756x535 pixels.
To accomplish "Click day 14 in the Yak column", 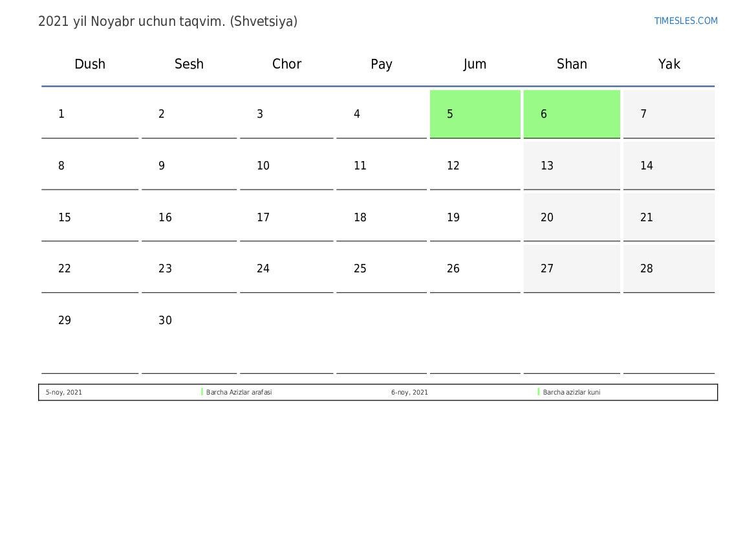I will 669,166.
